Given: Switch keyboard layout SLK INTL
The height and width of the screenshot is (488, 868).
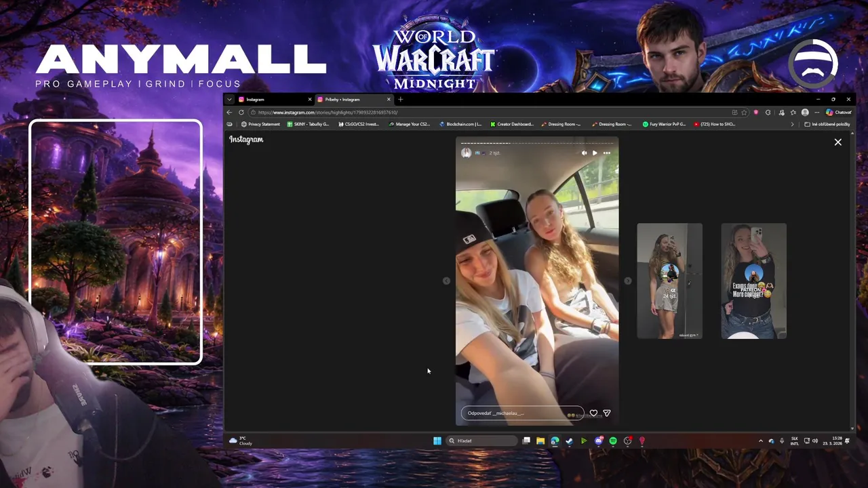Looking at the screenshot, I should (795, 441).
